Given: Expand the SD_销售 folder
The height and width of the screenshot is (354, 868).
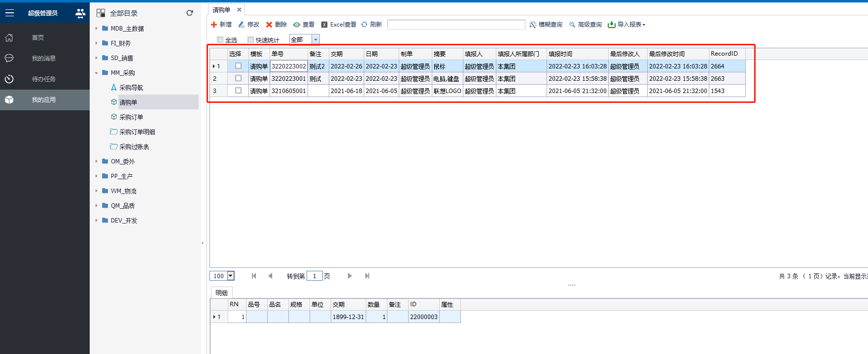Looking at the screenshot, I should click(97, 58).
